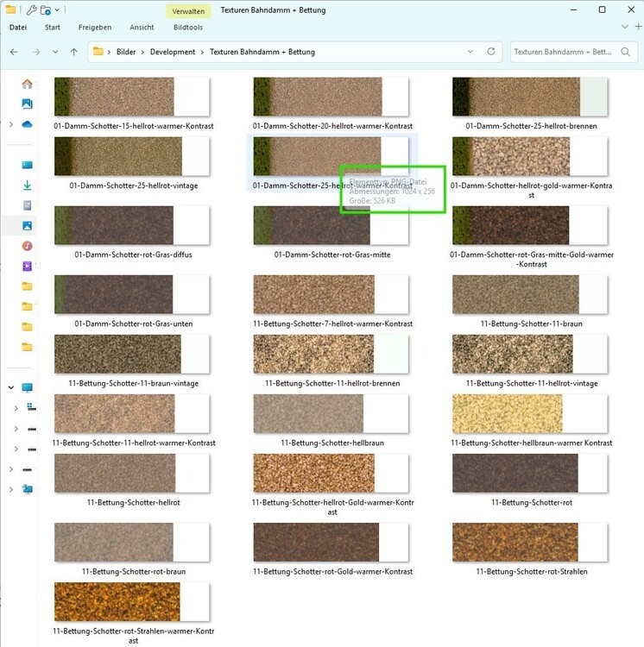Open the Videos folder in sidebar
This screenshot has height=647, width=644.
coord(27,266)
